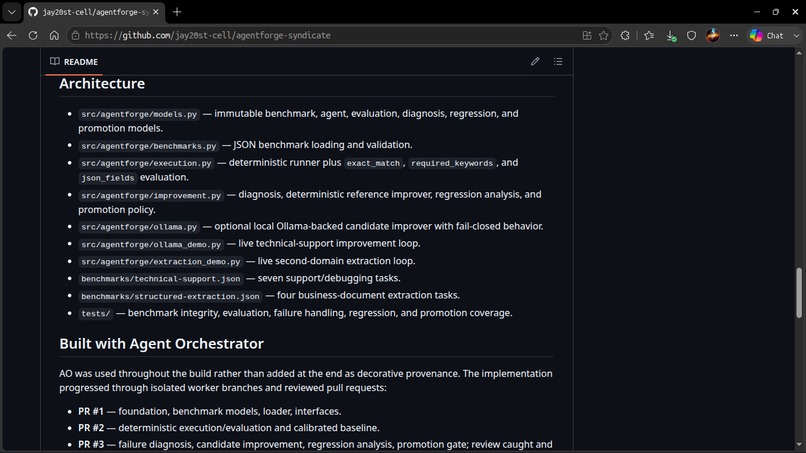This screenshot has height=453, width=806.
Task: Click benchmarks/technical-support.json code text
Action: pyautogui.click(x=160, y=279)
